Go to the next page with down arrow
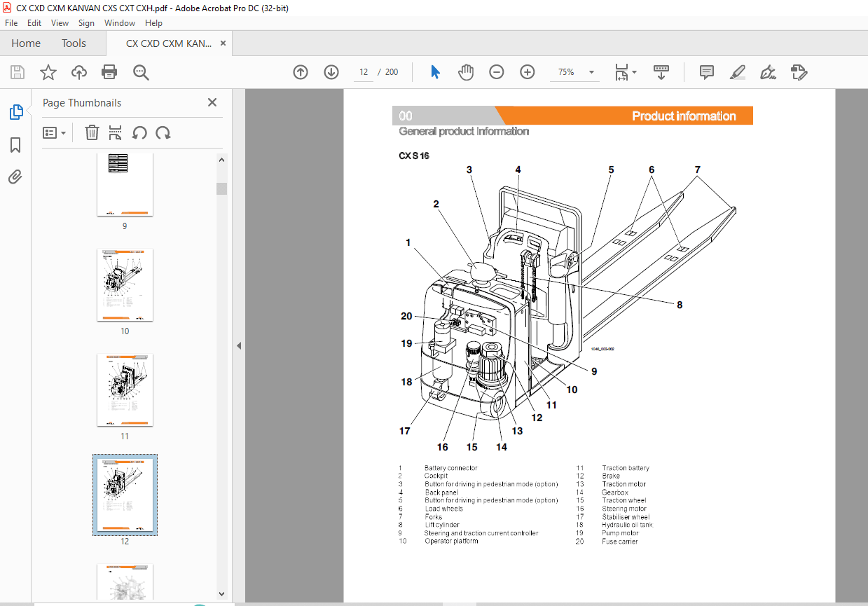This screenshot has width=868, height=606. [x=331, y=71]
